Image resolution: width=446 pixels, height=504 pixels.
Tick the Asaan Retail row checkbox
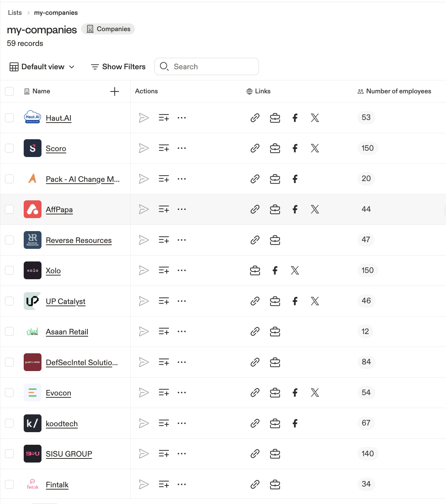pyautogui.click(x=9, y=331)
